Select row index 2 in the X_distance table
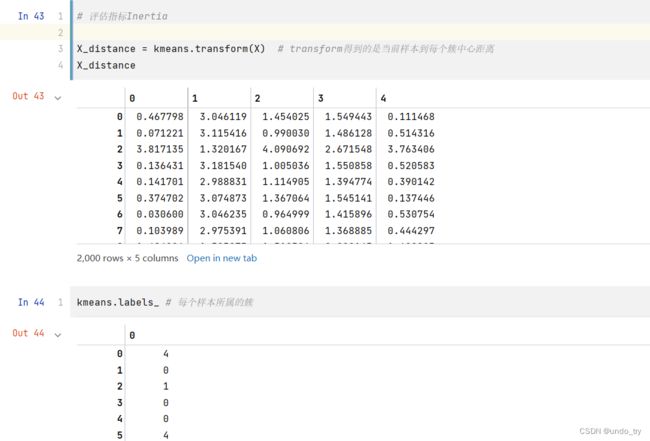 (x=120, y=150)
